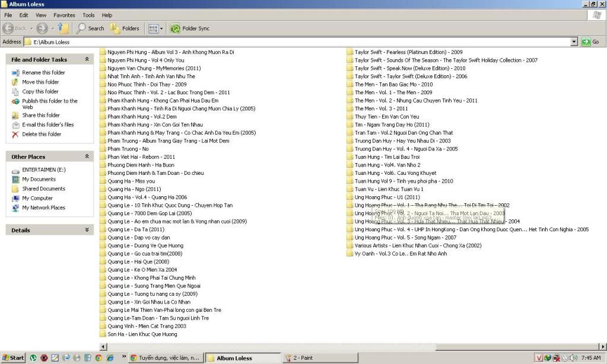Open My Network Places link

tap(43, 207)
